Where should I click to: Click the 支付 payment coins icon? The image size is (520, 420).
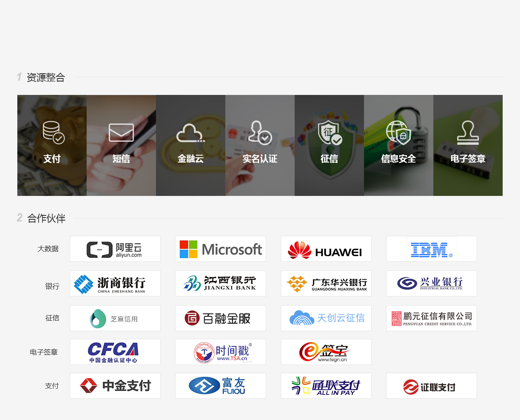coord(53,132)
